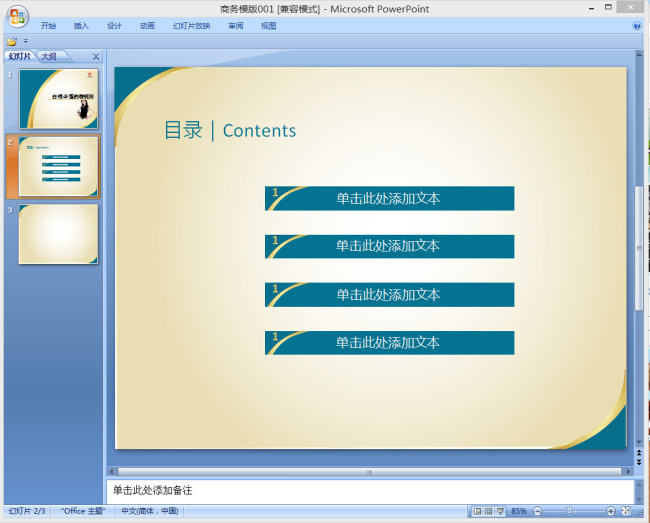
Task: Click vertical scrollbar up arrow of slide area
Action: [639, 54]
